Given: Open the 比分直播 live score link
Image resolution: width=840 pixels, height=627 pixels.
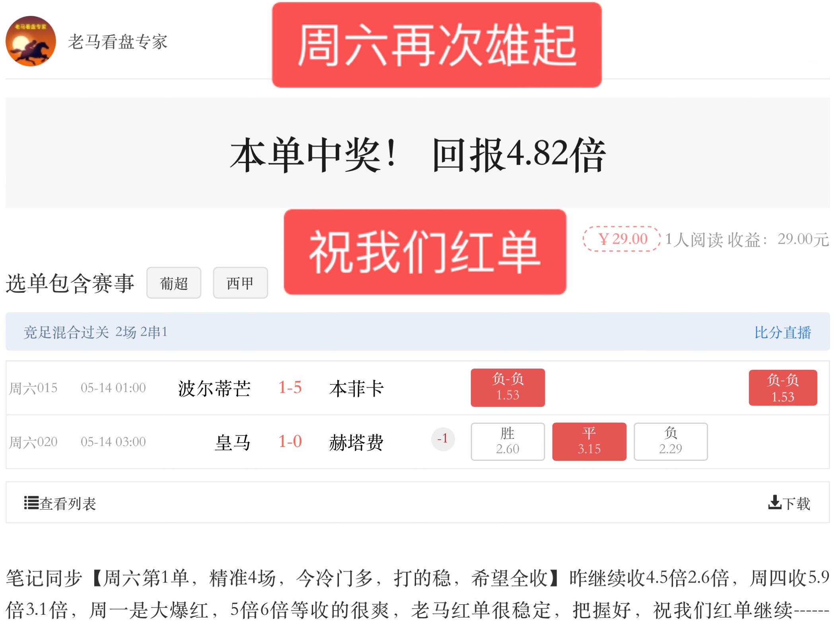Looking at the screenshot, I should point(783,332).
